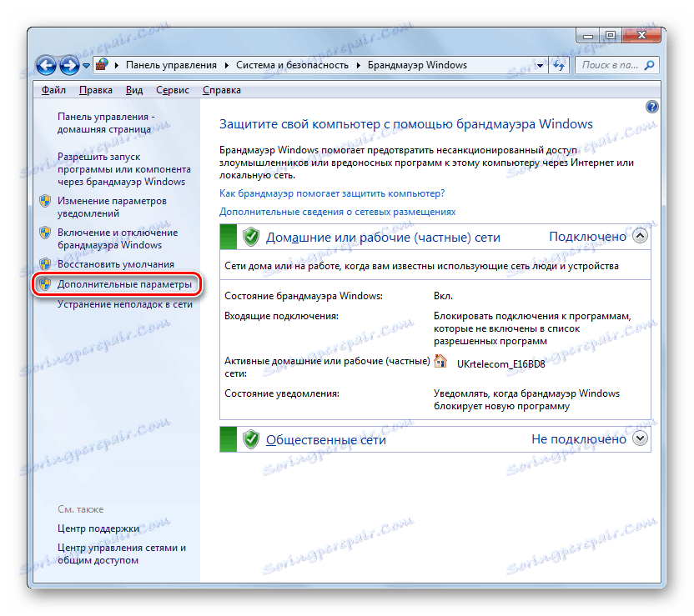Viewport: 694px width, 616px height.
Task: Click the Refresh button
Action: (559, 66)
